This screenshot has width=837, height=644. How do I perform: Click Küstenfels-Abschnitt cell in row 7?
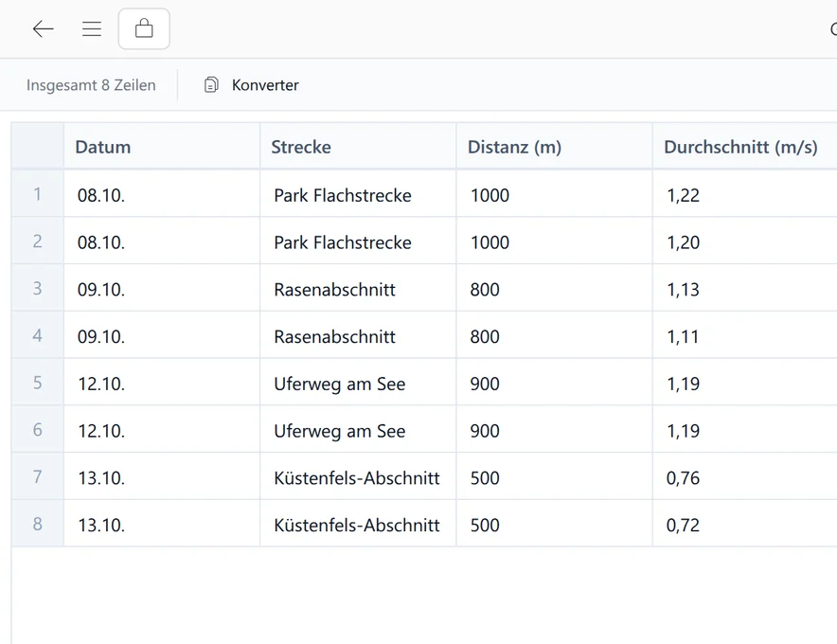(358, 476)
